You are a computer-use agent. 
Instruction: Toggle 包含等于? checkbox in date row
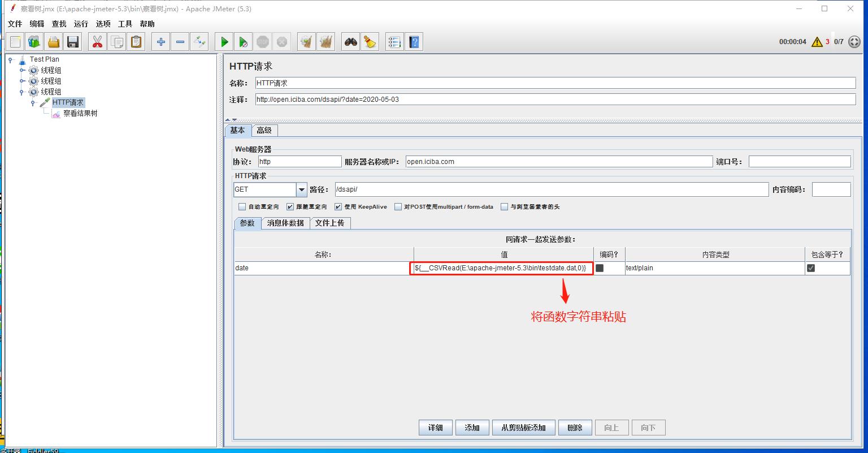(811, 268)
